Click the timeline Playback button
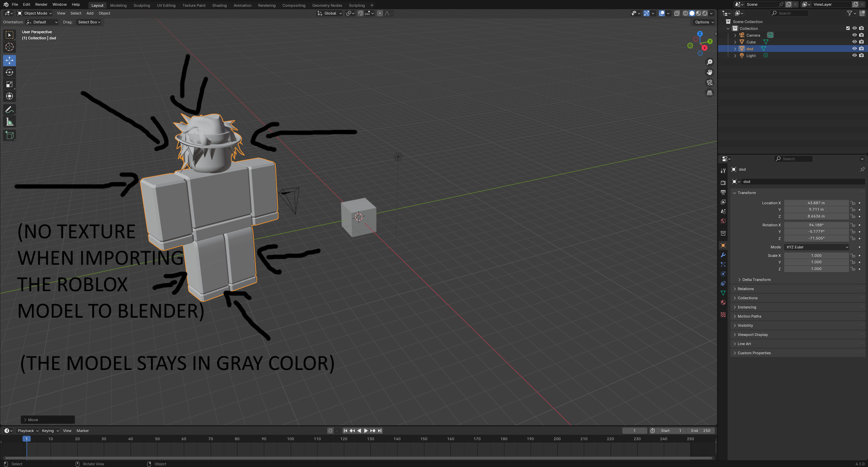 [28, 431]
